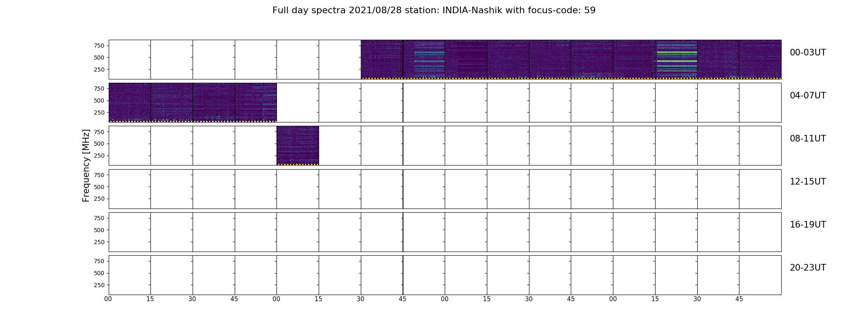Select the 20-23UT row label

(808, 268)
